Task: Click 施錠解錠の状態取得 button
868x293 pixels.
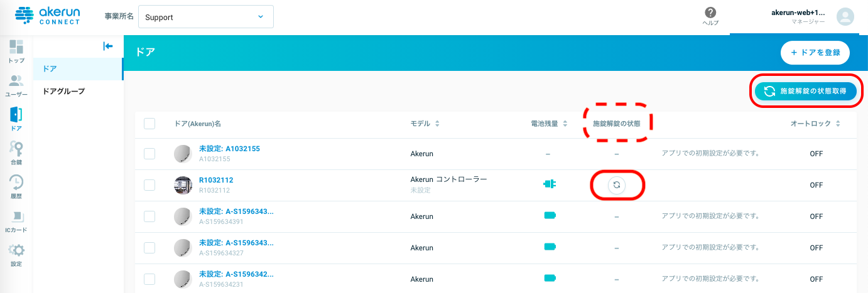Action: 806,92
